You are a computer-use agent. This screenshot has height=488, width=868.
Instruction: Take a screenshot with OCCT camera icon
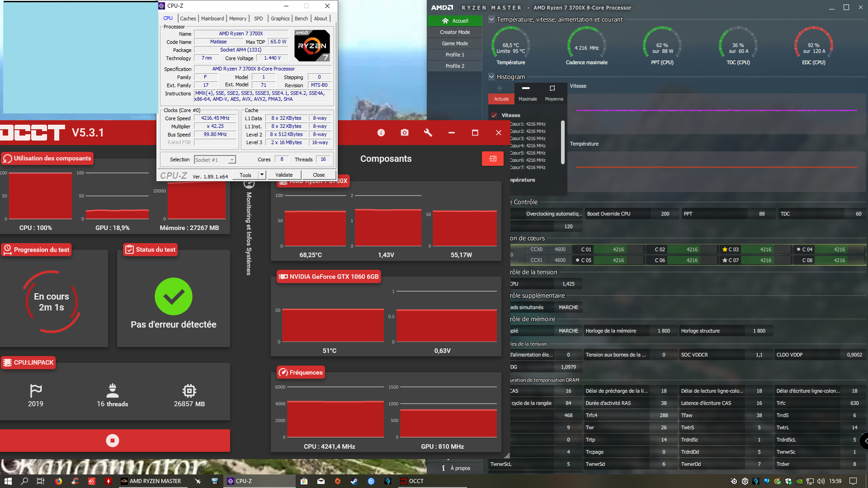click(405, 132)
